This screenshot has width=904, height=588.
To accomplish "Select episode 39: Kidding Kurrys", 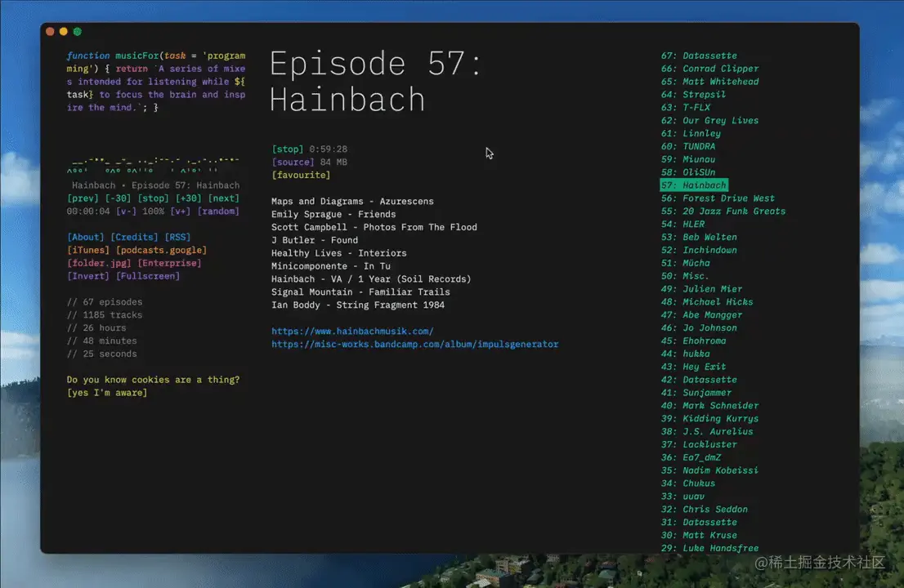I will (709, 419).
